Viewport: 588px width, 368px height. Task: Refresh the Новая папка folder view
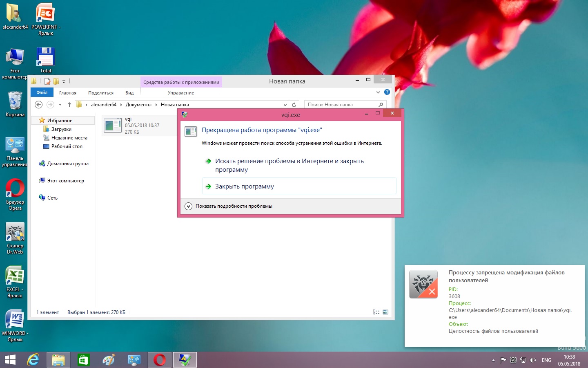click(294, 105)
